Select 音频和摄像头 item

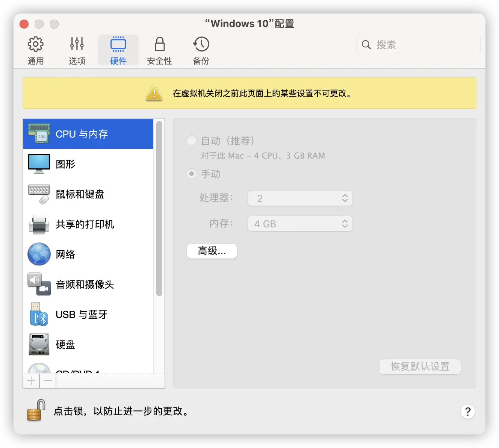[x=88, y=284]
